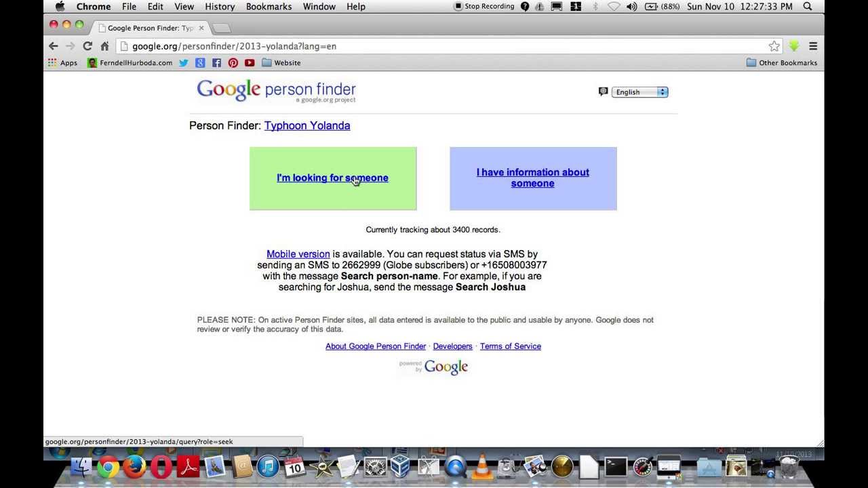Launch Firefox from the dock
The width and height of the screenshot is (868, 488).
(x=134, y=466)
